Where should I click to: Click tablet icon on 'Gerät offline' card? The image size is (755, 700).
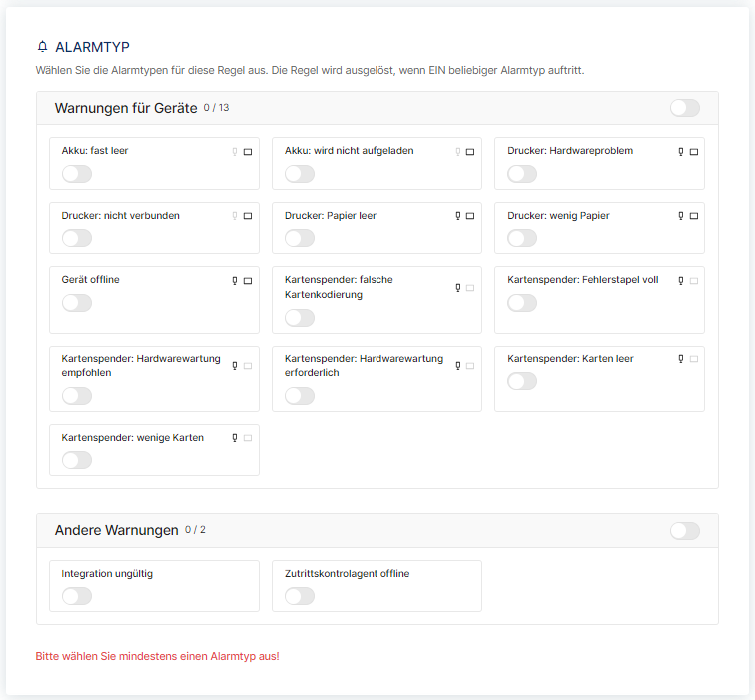[248, 281]
